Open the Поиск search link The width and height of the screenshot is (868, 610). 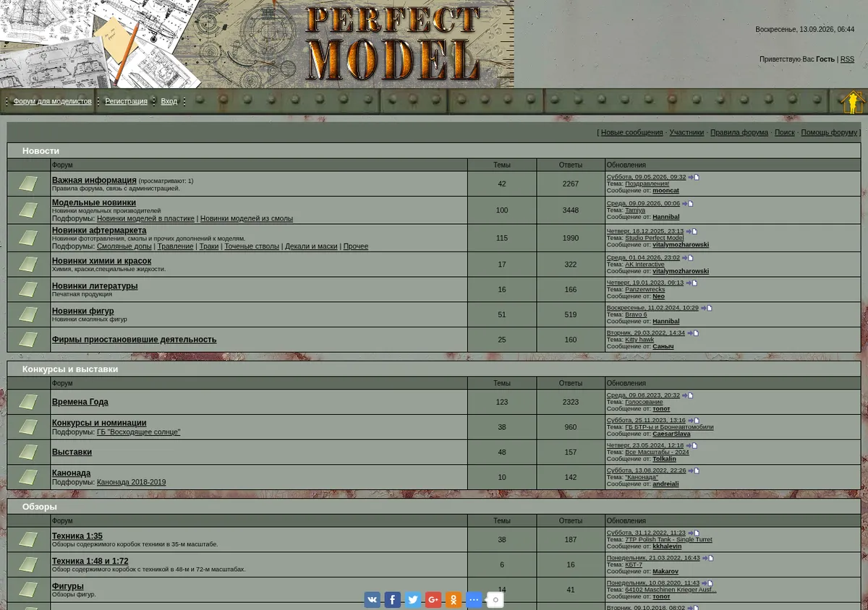pyautogui.click(x=784, y=132)
